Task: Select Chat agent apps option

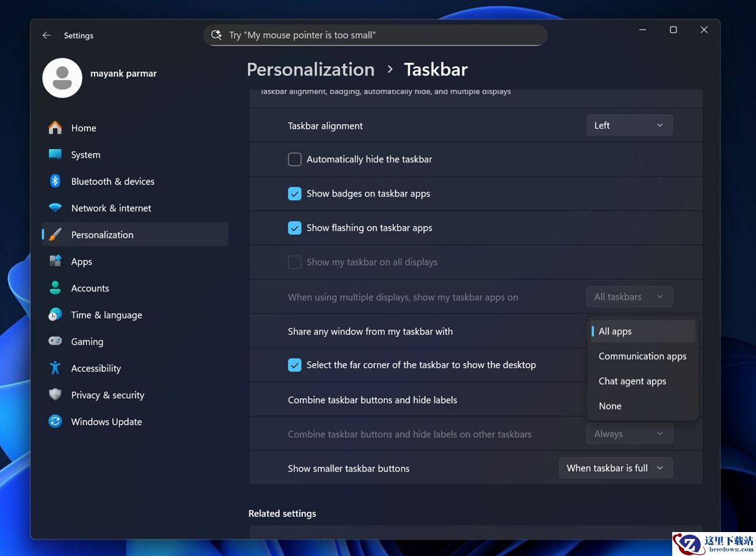Action: (632, 381)
